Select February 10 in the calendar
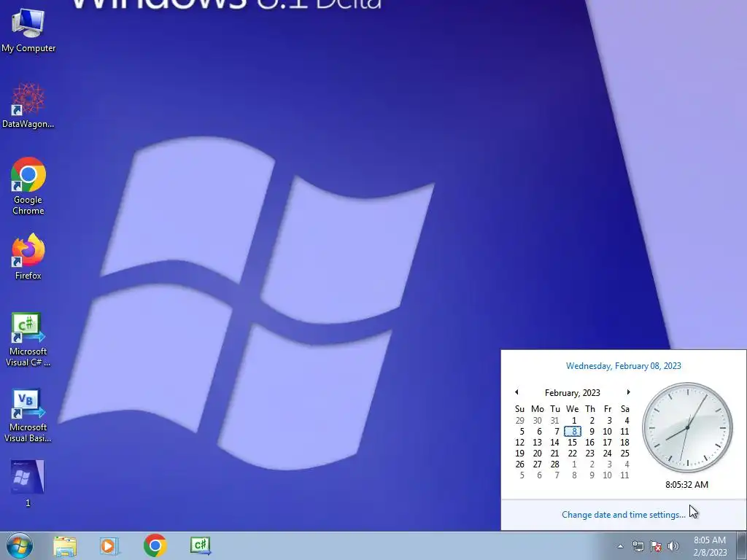This screenshot has width=747, height=560. (x=608, y=432)
